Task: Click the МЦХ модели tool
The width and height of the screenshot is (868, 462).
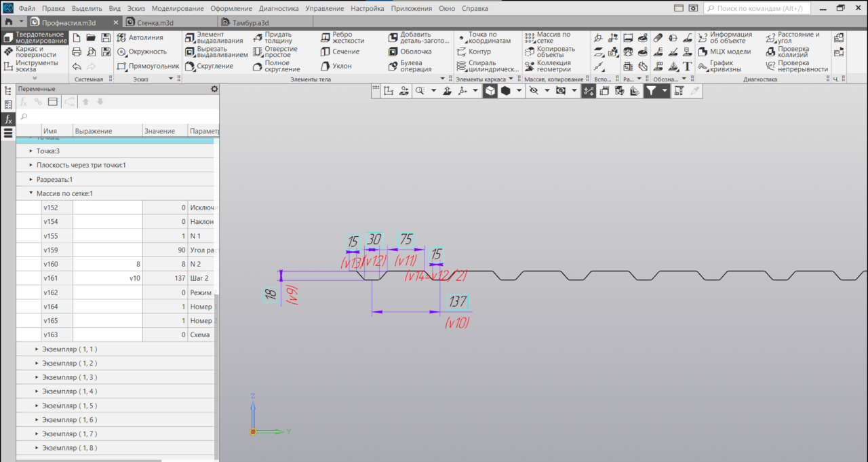Action: click(724, 52)
